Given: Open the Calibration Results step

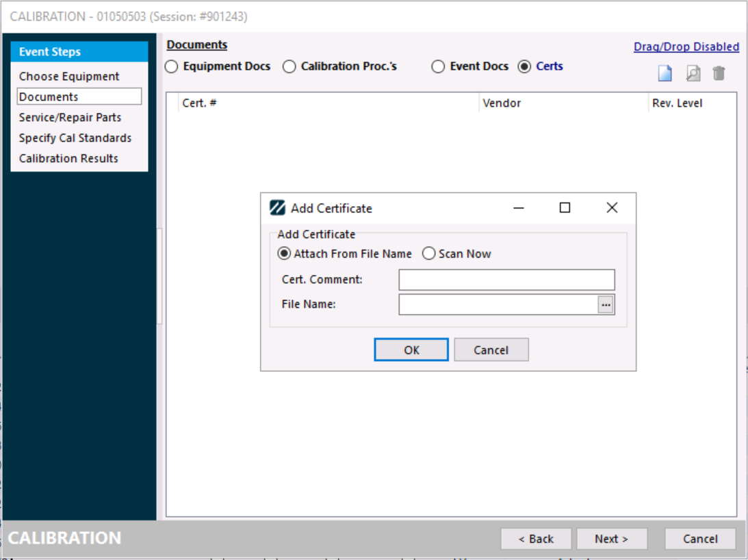Looking at the screenshot, I should click(x=68, y=159).
